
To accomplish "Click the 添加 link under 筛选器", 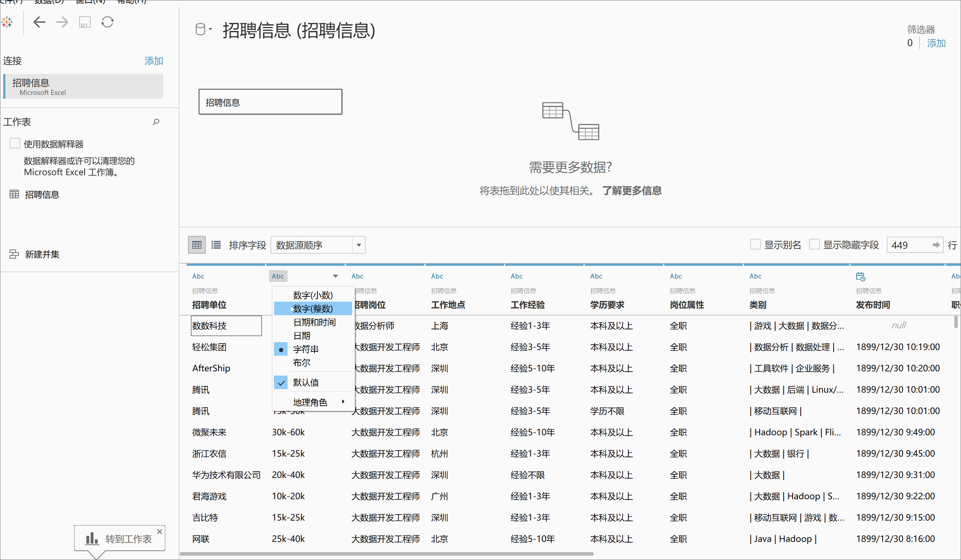I will [936, 43].
